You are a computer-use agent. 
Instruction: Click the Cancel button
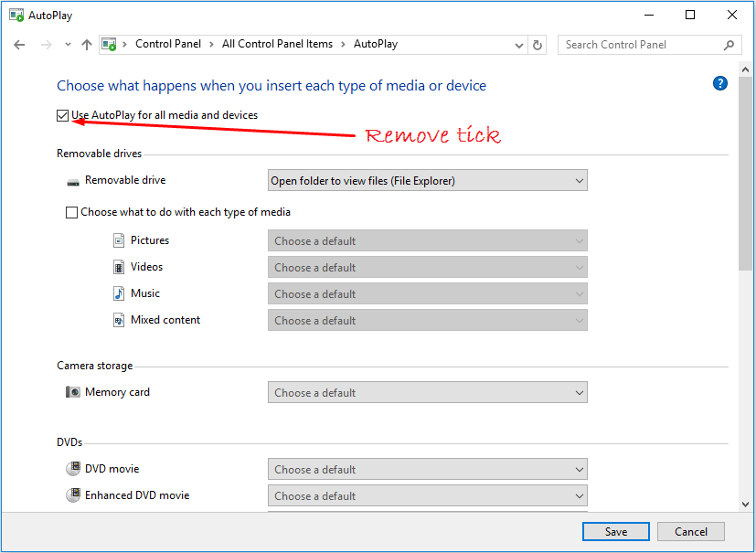[x=691, y=532]
